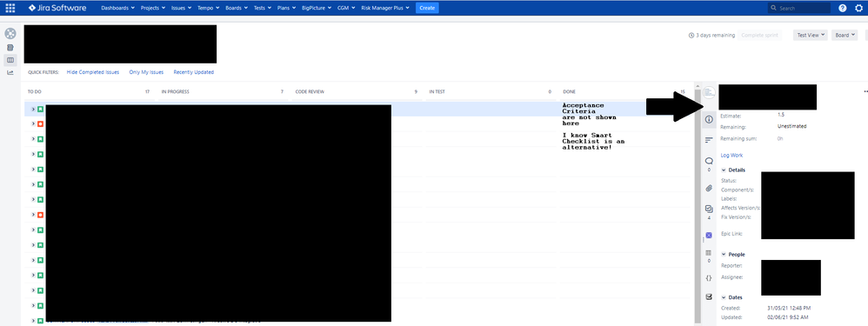Open the comments speech bubble icon

pyautogui.click(x=709, y=161)
